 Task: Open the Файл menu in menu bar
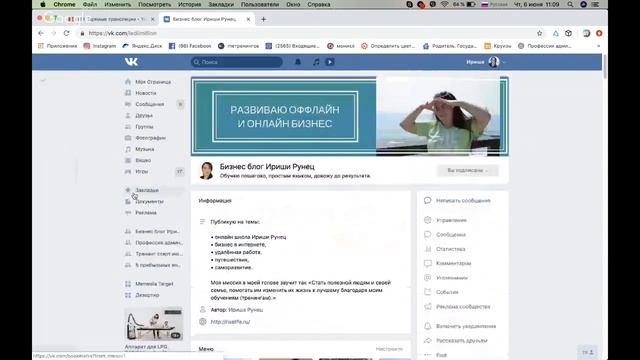point(90,4)
